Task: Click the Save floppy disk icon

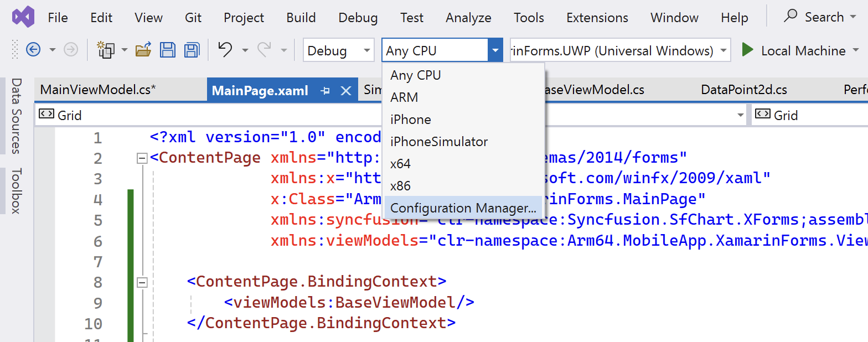Action: pos(168,50)
